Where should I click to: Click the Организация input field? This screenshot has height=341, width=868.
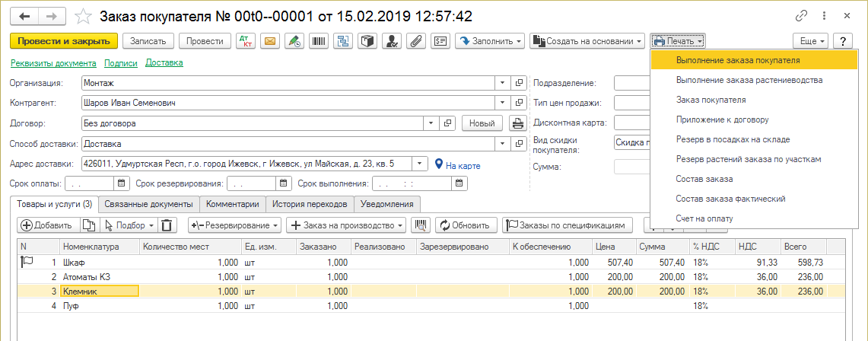tap(288, 83)
